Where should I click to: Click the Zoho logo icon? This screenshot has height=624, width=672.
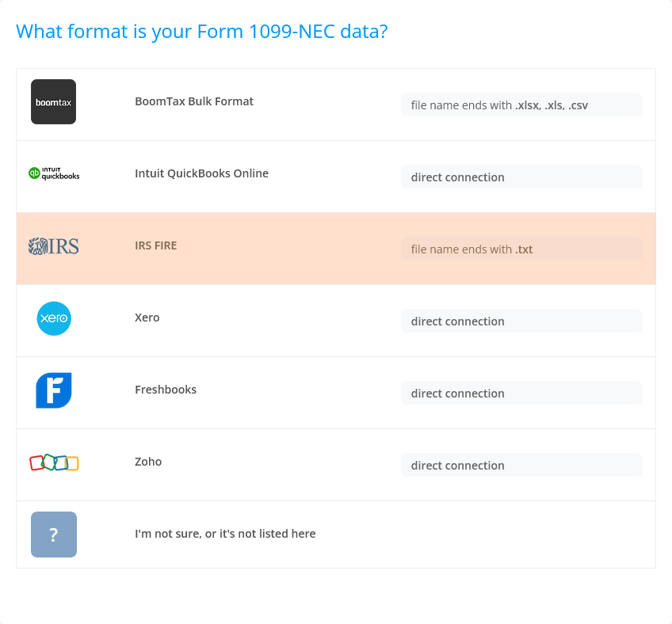click(x=54, y=462)
